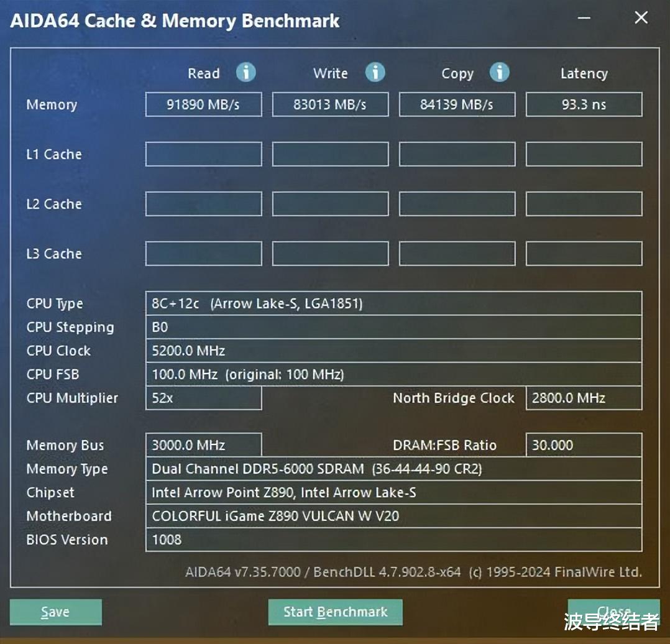Screen dimensions: 670x644
Task: Click the CPU Type label
Action: 55,304
